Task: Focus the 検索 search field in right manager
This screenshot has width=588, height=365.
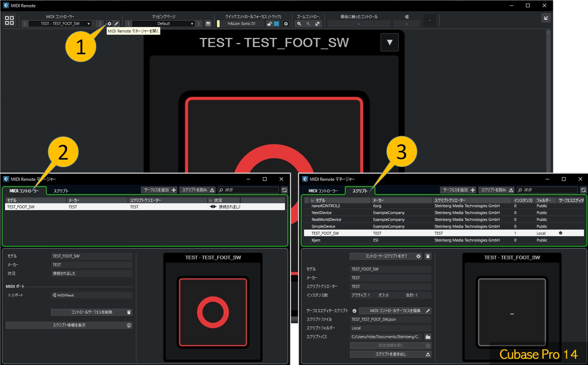Action: point(547,190)
